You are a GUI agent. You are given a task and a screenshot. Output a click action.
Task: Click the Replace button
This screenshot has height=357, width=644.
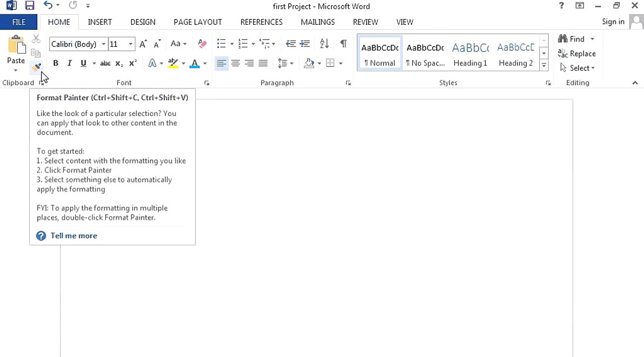pos(577,54)
